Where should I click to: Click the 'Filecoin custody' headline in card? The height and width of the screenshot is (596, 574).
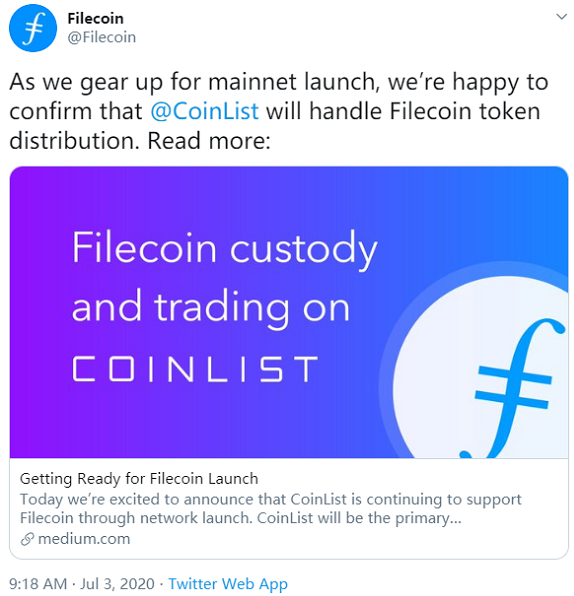[224, 249]
